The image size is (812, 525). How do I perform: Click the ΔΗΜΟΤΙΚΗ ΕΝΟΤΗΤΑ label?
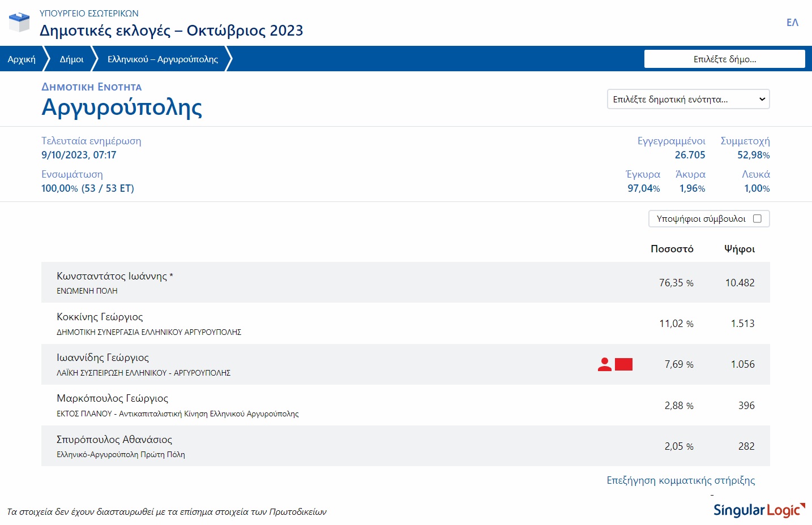(x=92, y=87)
